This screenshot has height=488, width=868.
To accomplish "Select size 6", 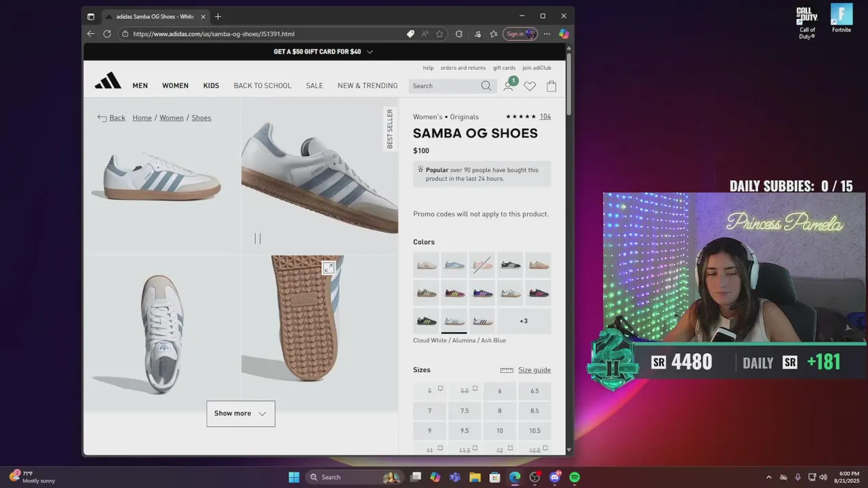I will (x=500, y=391).
